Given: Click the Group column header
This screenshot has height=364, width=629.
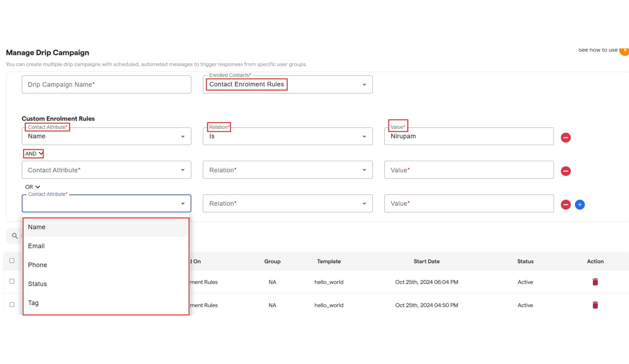Looking at the screenshot, I should click(272, 261).
